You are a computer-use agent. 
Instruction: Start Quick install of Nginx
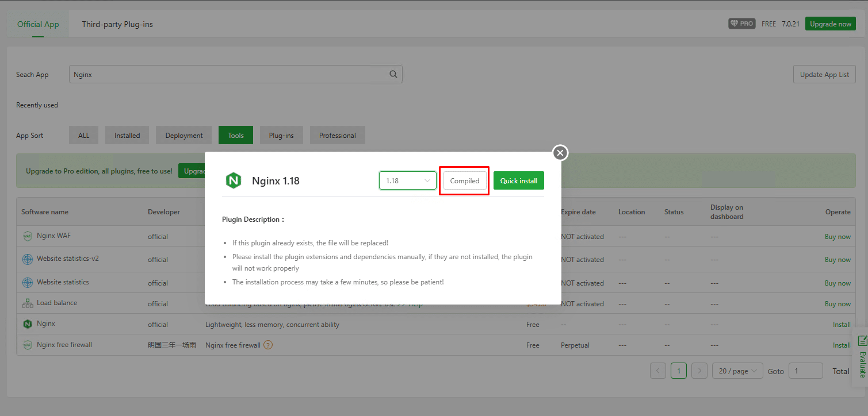[519, 180]
